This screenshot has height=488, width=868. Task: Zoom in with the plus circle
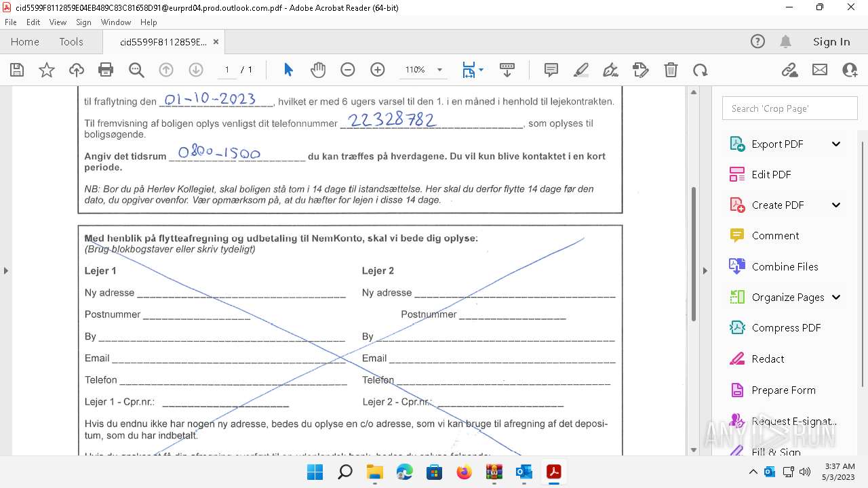click(378, 70)
